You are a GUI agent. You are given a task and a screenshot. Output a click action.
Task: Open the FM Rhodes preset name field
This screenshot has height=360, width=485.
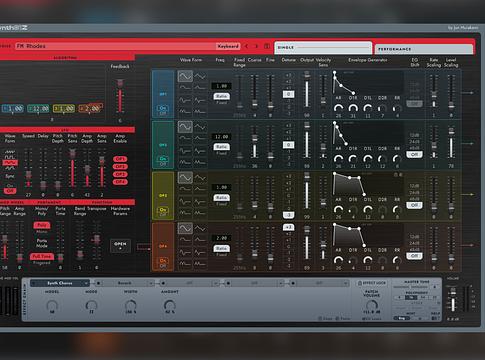[115, 46]
